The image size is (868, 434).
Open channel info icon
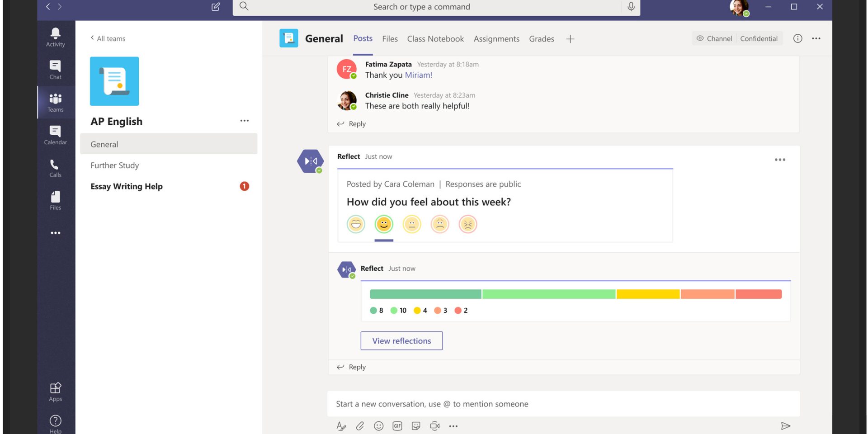[x=798, y=38]
